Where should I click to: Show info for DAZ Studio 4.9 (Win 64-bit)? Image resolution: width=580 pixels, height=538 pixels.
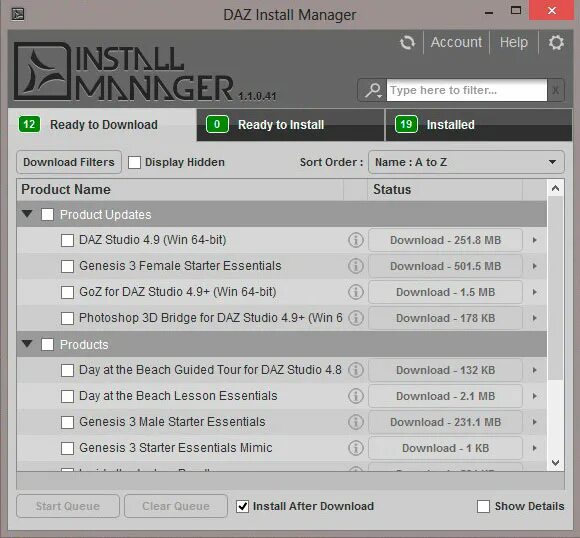click(x=355, y=240)
